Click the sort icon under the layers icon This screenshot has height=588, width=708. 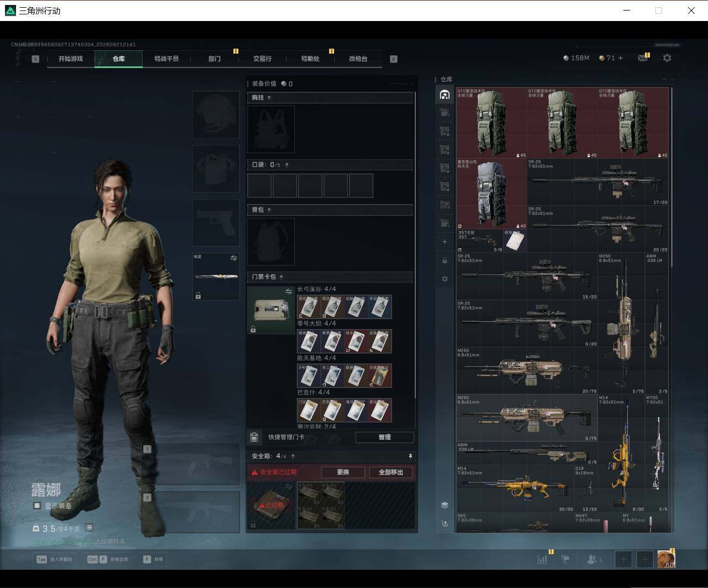tap(445, 523)
